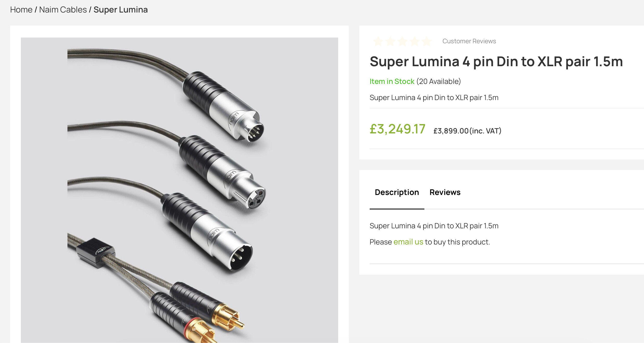
Task: Switch to the Reviews tab
Action: tap(445, 192)
